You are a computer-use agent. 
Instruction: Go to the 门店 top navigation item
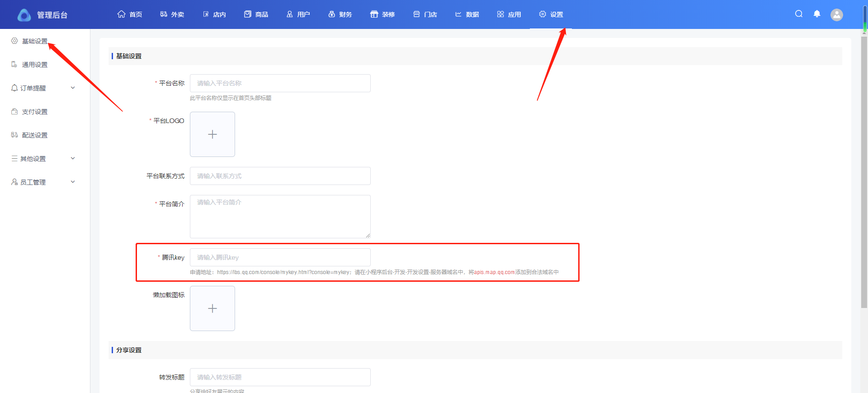(425, 14)
